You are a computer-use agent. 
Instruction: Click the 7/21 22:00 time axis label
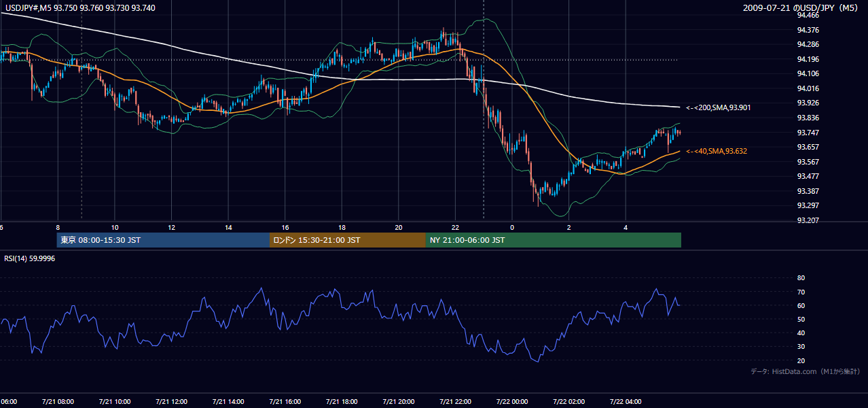(x=455, y=402)
